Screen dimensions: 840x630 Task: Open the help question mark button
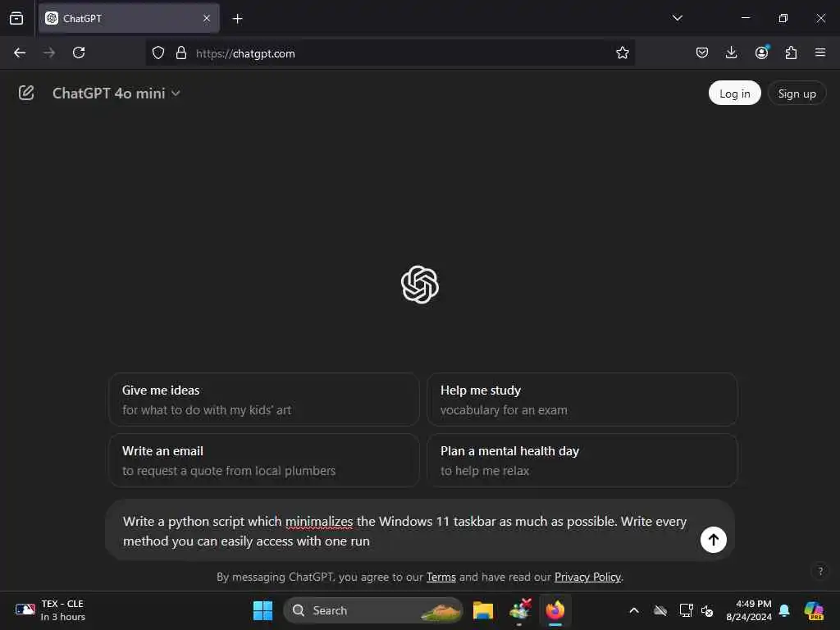[x=820, y=571]
